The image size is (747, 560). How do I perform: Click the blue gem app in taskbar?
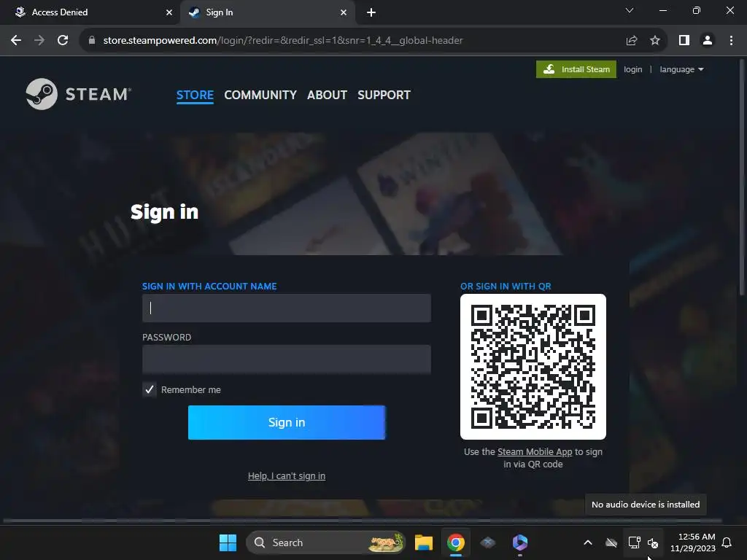[519, 542]
